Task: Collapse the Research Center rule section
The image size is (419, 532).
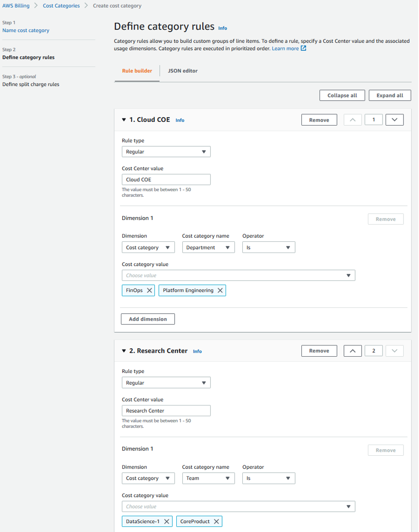Action: pos(124,351)
